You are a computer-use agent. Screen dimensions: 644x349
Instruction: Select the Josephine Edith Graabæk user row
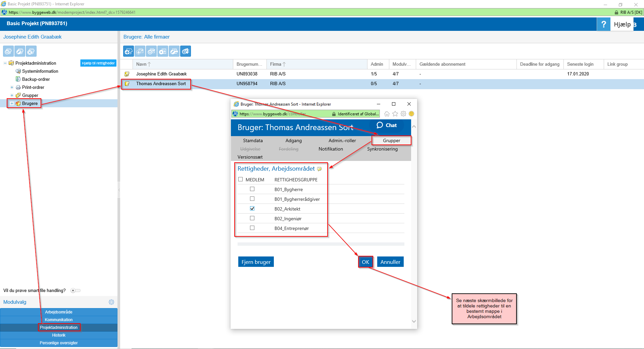[161, 74]
